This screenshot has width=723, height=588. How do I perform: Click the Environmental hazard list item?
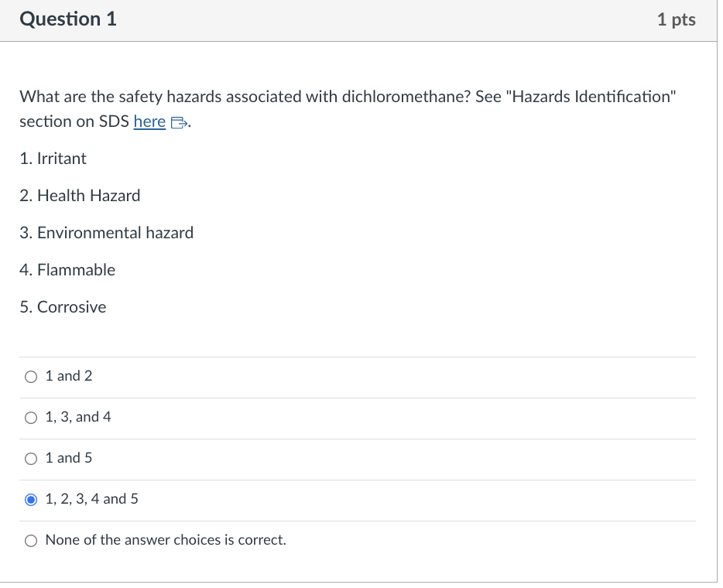[106, 233]
